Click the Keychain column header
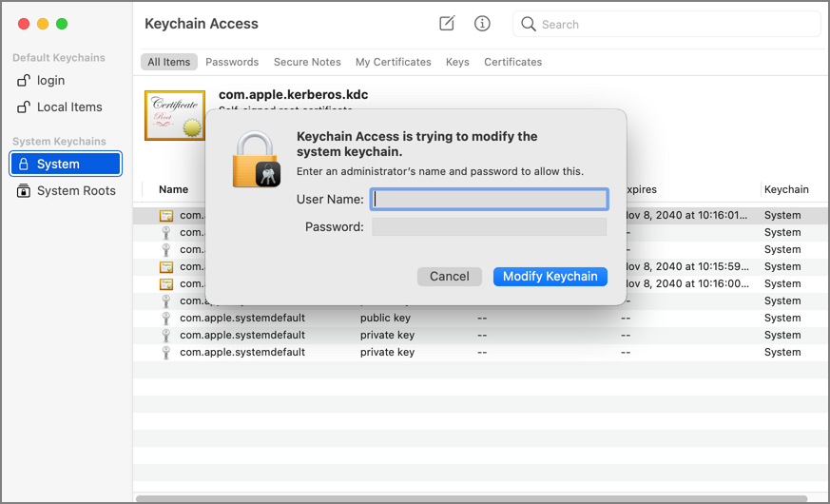 (x=786, y=189)
